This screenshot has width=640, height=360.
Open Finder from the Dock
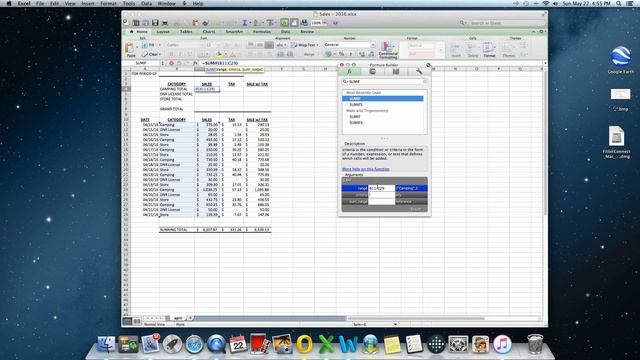pos(106,344)
